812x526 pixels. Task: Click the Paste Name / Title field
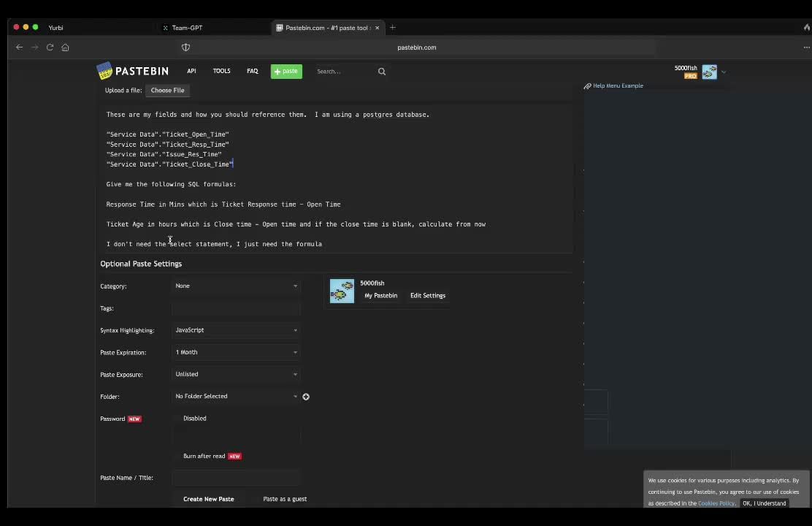[236, 478]
